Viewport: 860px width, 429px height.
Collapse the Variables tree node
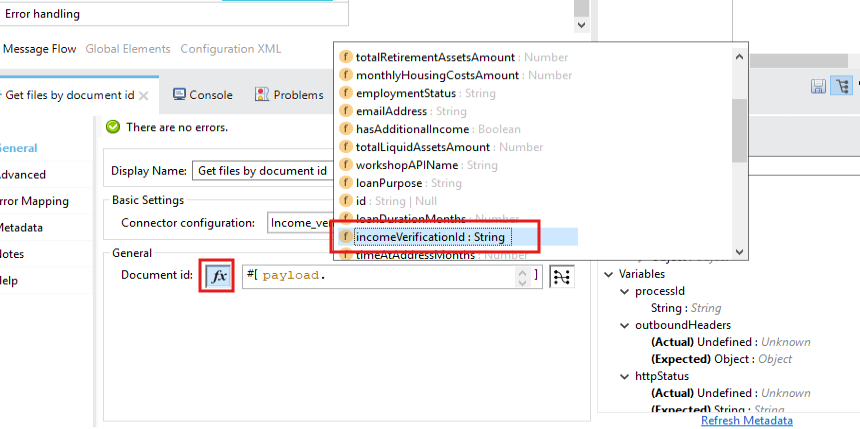click(x=609, y=274)
